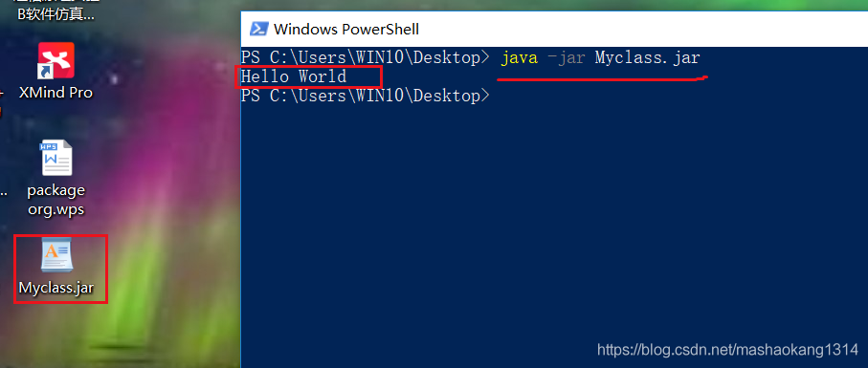Click the XMind Pro label text
The width and height of the screenshot is (868, 368).
coord(56,93)
